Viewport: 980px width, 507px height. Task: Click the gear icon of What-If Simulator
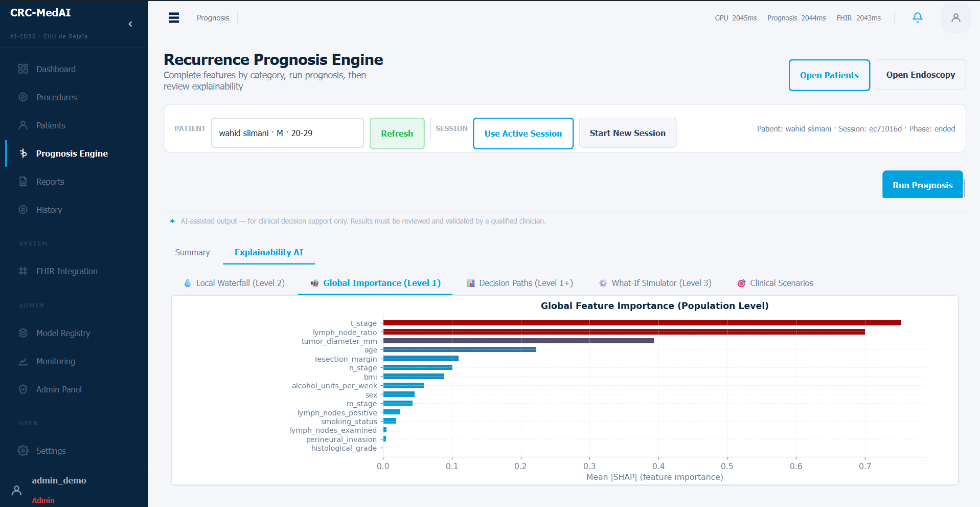(603, 283)
